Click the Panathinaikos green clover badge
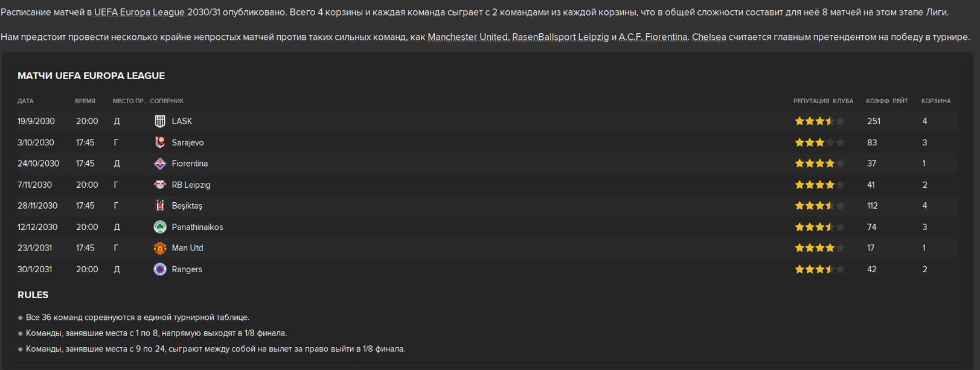The image size is (980, 370). tap(160, 227)
